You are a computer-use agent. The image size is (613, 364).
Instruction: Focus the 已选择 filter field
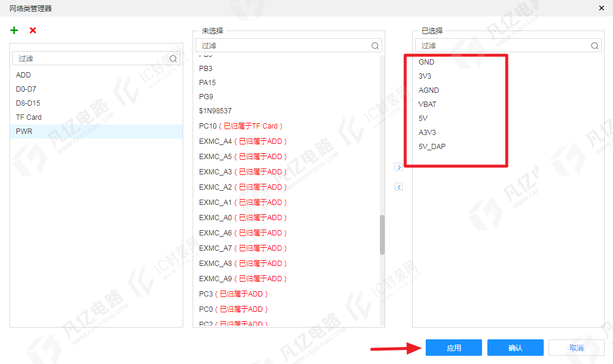tap(508, 46)
